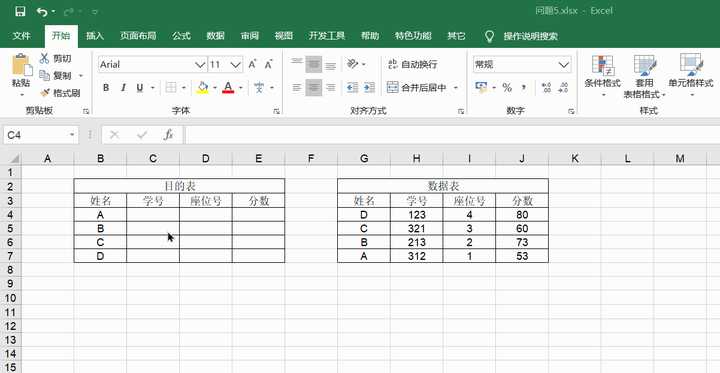Switch to the Insert (插入) tab
Screen dimensions: 720x373
click(x=95, y=36)
